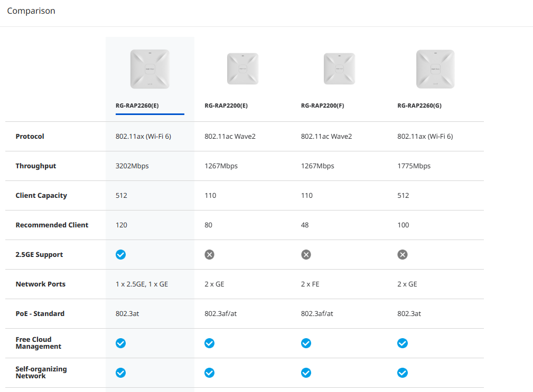Click the Comparison section heading

point(31,11)
